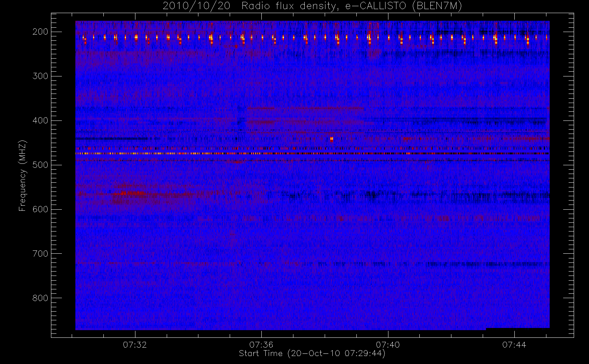Click the 800 frequency tick label

pos(40,298)
